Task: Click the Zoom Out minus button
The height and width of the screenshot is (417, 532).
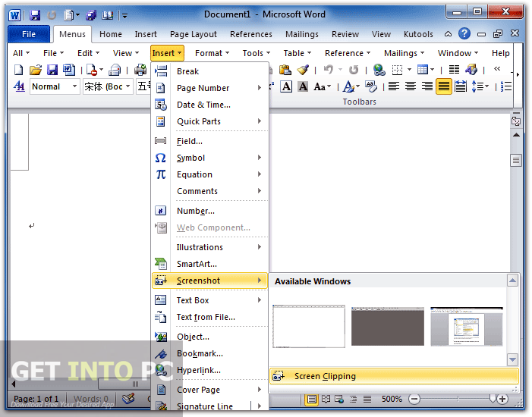Action: pos(414,399)
